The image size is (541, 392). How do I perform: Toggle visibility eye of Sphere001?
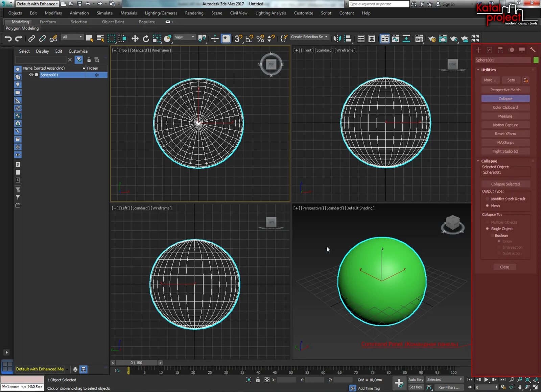[x=31, y=75]
